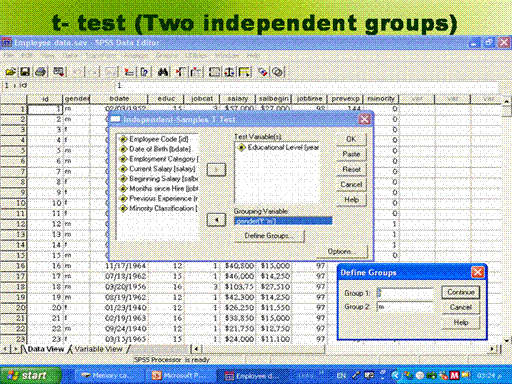Click Cancel in the Define Groups dialog
The image size is (512, 384).
[x=461, y=307]
